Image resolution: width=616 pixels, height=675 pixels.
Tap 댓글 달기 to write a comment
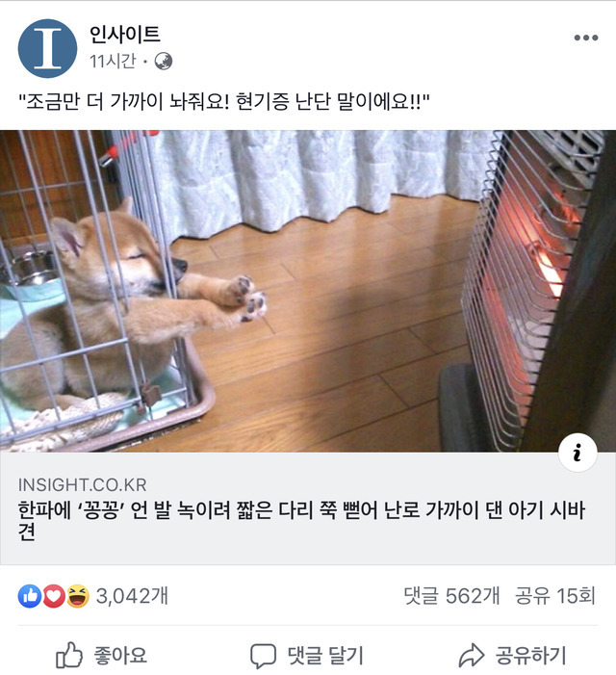[325, 655]
